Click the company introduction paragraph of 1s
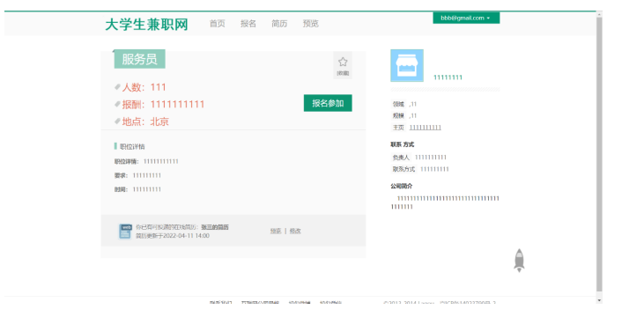This screenshot has width=644, height=317. pyautogui.click(x=445, y=203)
